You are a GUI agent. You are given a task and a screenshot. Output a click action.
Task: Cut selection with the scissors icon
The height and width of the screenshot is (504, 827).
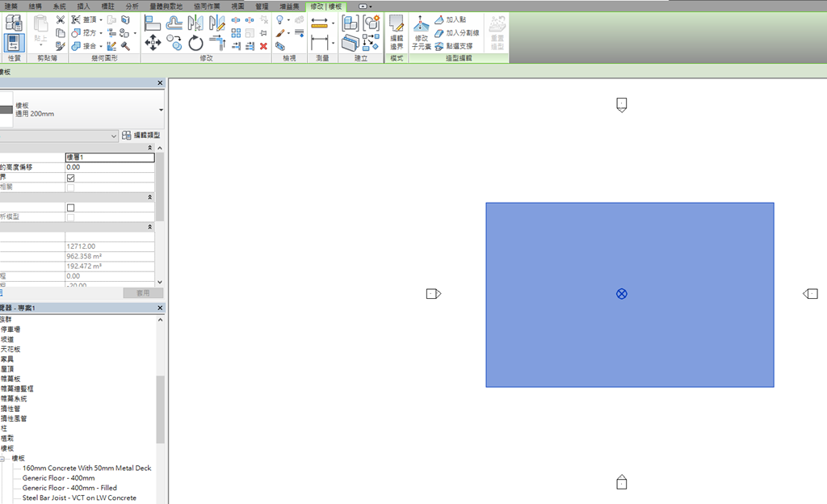[x=60, y=19]
